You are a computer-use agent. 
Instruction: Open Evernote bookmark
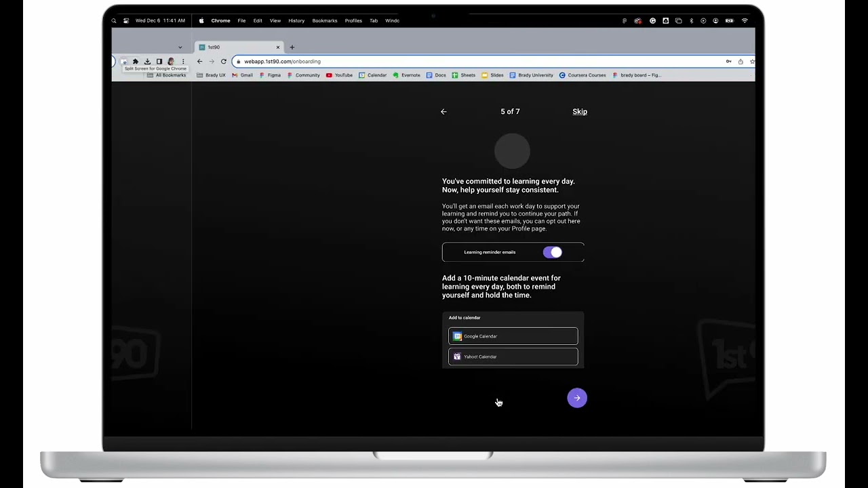pos(406,75)
